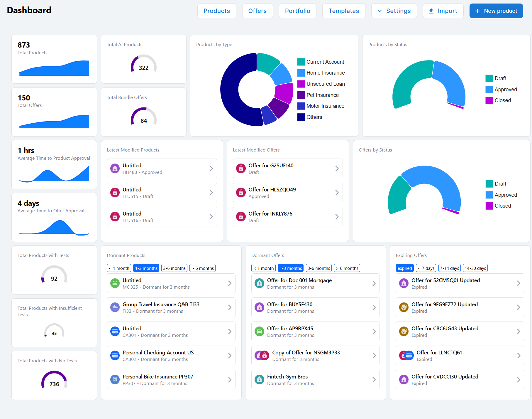
Task: Click the Unsecured Loan legend color swatch
Action: coord(301,84)
